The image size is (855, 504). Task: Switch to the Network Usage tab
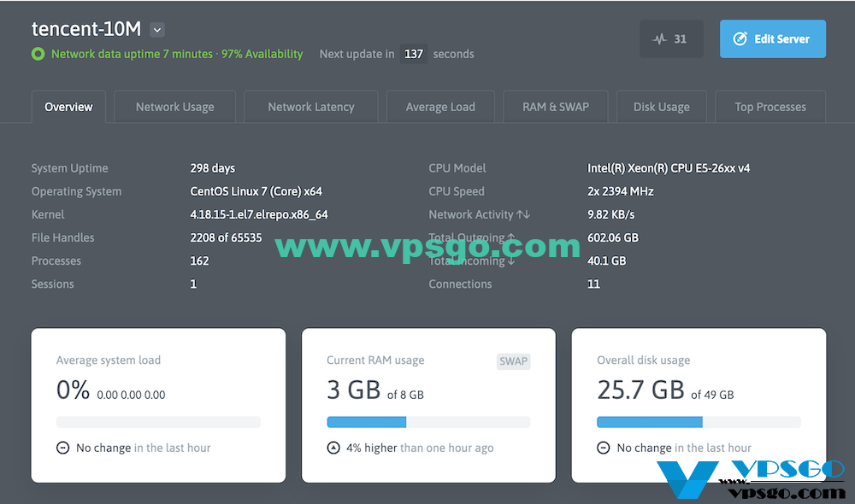point(175,107)
